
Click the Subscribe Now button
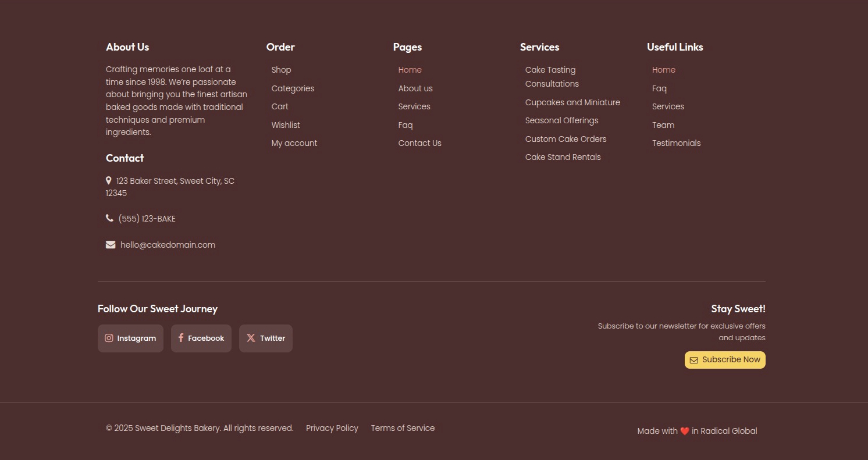click(x=725, y=359)
